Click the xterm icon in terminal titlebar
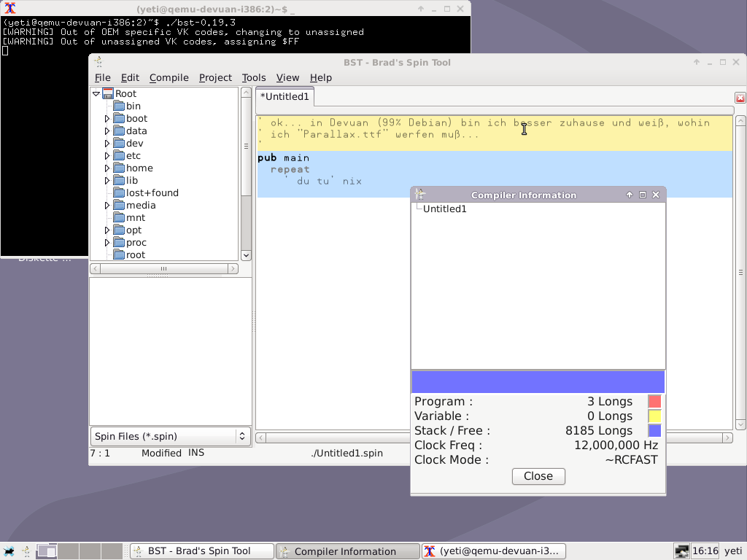 (9, 8)
